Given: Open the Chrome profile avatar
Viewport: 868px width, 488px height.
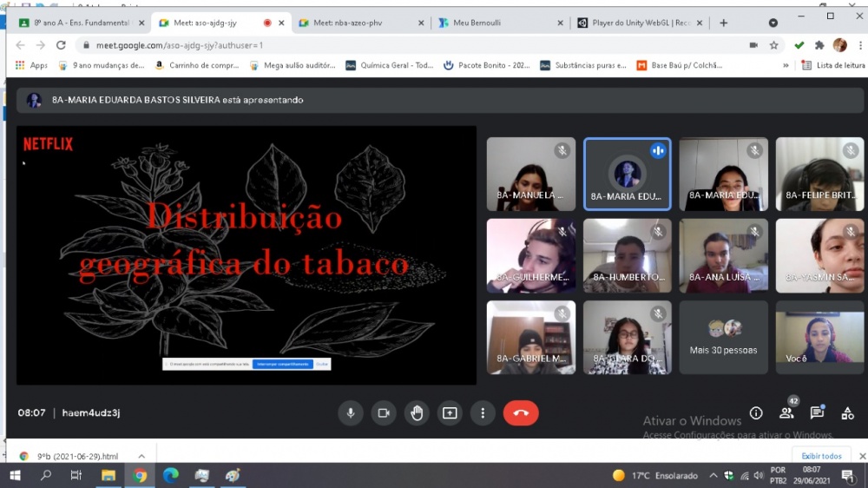Looking at the screenshot, I should click(839, 45).
